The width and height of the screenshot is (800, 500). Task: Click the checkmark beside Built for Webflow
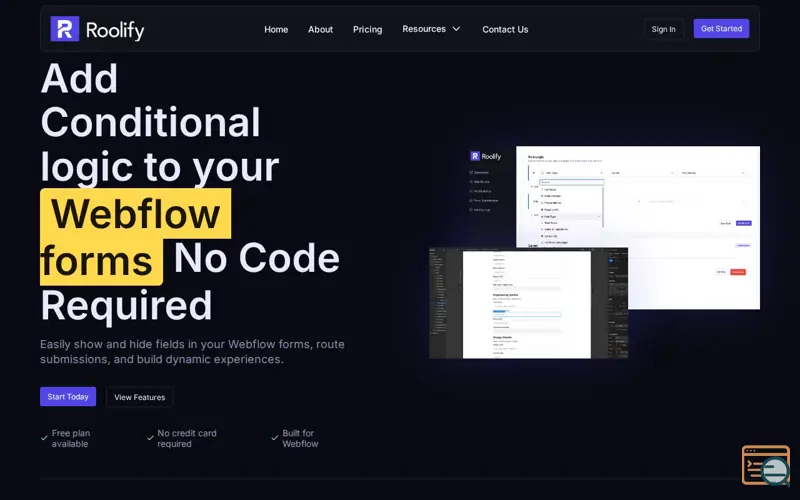[274, 438]
